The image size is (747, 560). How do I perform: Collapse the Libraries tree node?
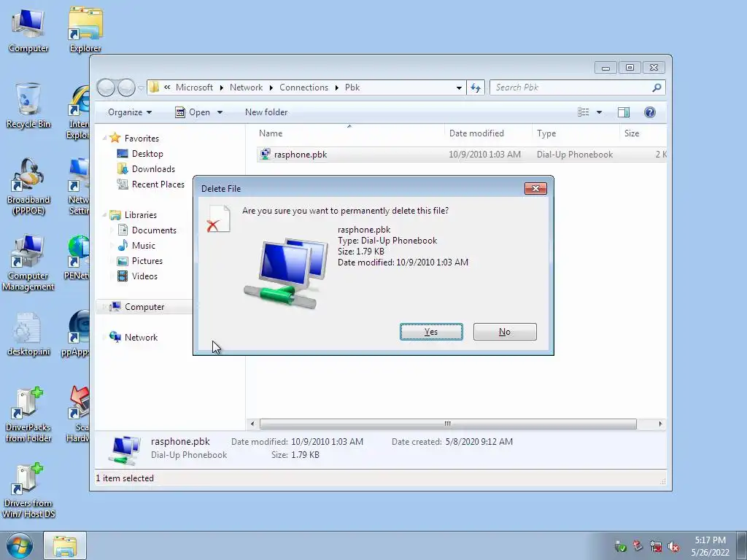[x=104, y=215]
